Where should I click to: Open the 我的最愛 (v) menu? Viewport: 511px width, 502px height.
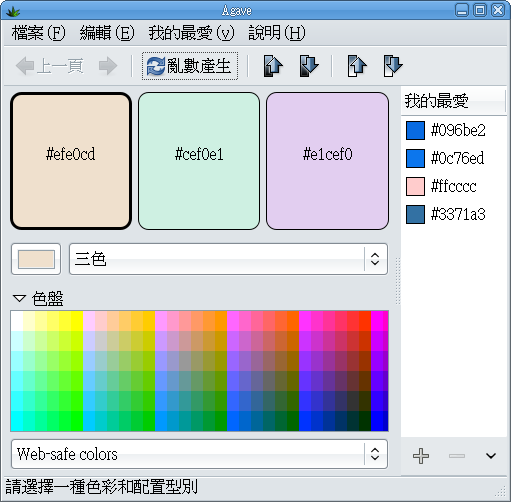[x=191, y=33]
